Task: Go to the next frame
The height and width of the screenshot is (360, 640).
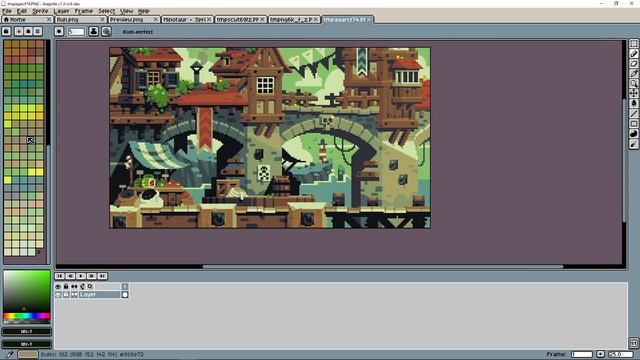Action: (92, 276)
